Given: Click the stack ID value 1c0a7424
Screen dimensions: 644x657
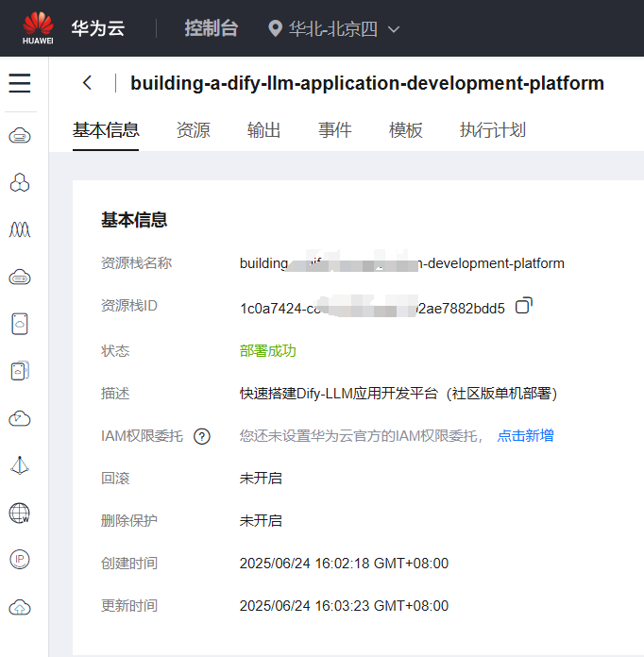Looking at the screenshot, I should click(x=372, y=309).
